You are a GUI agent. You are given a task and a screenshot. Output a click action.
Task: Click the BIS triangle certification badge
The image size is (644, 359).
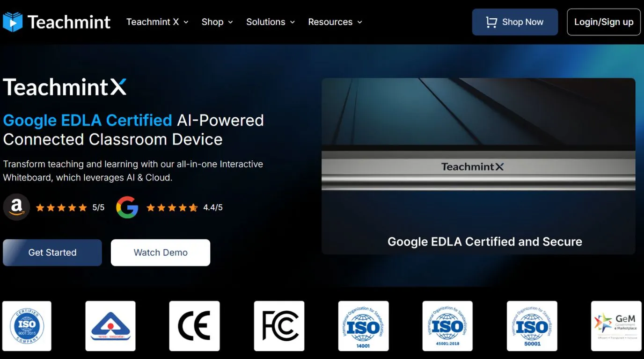point(110,326)
